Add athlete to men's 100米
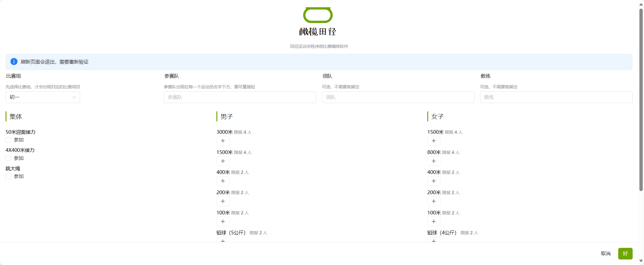 [x=223, y=221]
